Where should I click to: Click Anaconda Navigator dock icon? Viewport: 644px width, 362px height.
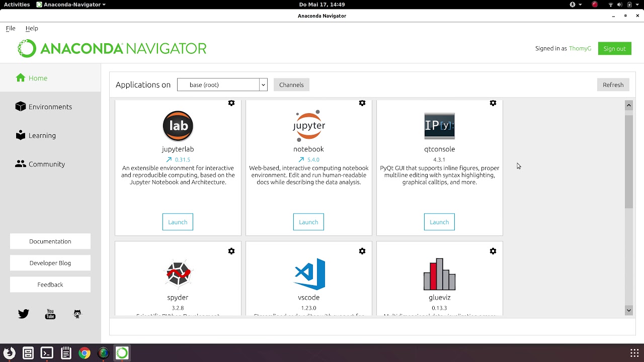tap(122, 353)
